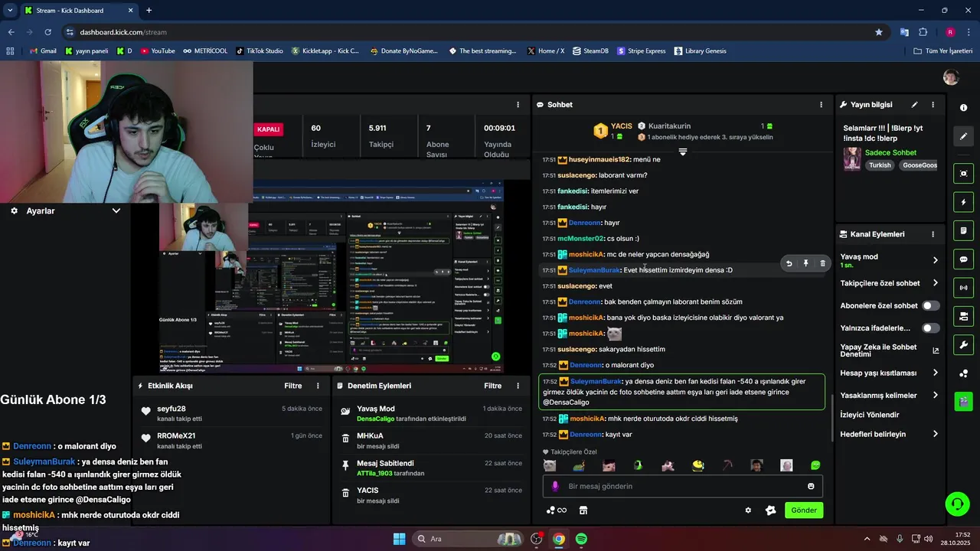Expand Yavaş mod settings
The width and height of the screenshot is (980, 551).
[935, 260]
